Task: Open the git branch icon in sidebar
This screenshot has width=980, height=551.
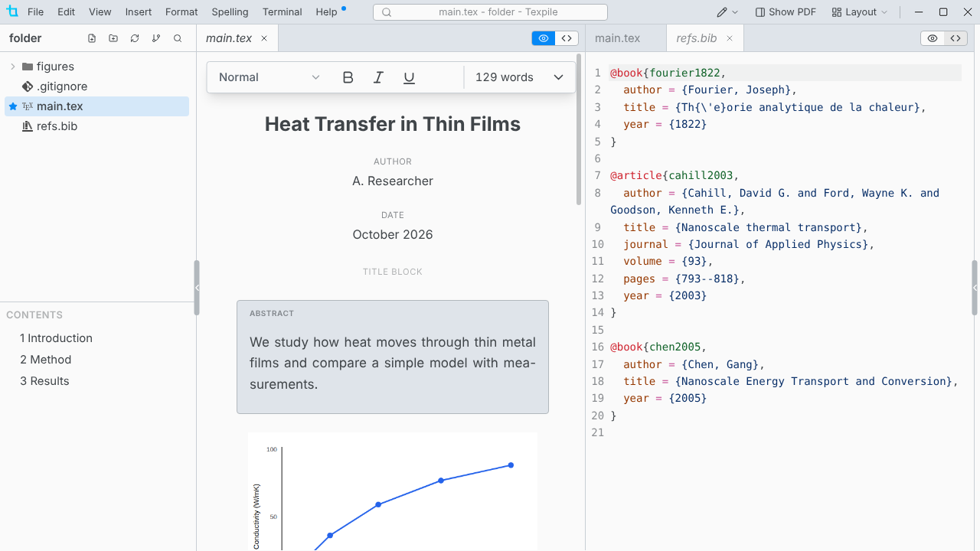Action: (x=156, y=38)
